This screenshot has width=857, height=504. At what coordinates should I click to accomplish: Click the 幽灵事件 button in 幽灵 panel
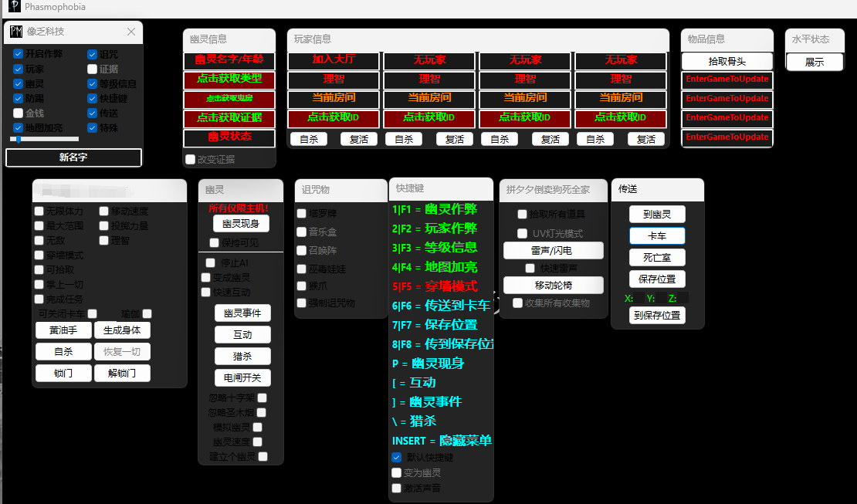point(242,313)
